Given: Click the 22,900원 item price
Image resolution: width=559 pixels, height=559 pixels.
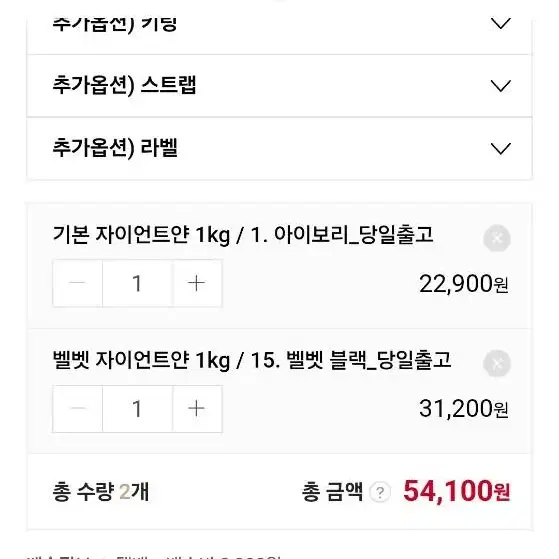Looking at the screenshot, I should [464, 284].
